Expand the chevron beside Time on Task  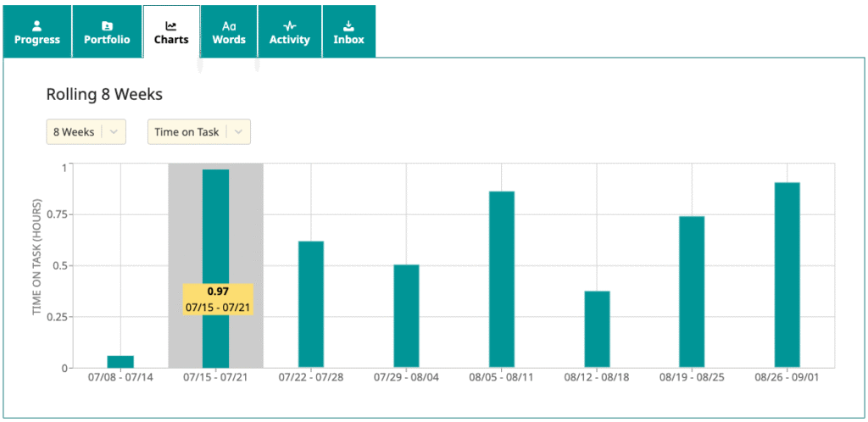239,132
